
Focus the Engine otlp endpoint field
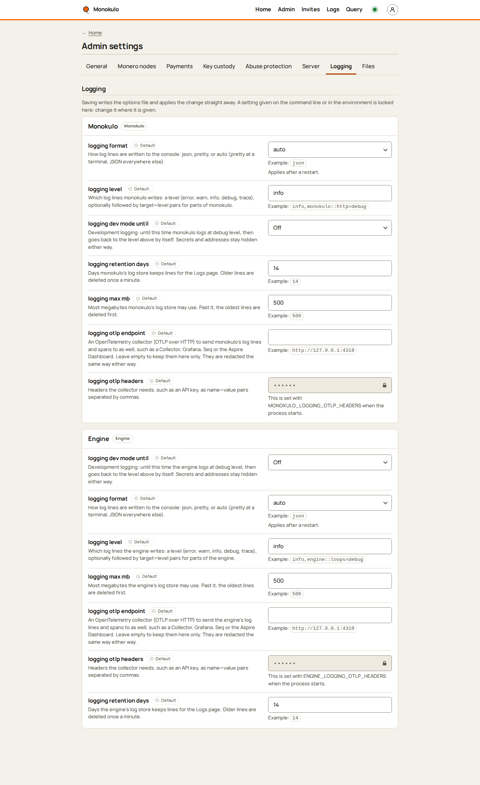point(330,615)
